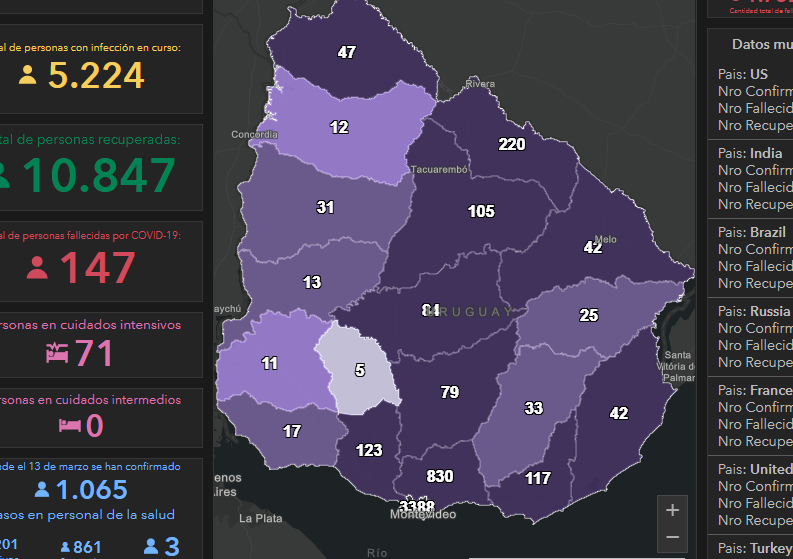793x559 pixels.
Task: Click 'personas recuperadas' heading
Action: [x=90, y=140]
